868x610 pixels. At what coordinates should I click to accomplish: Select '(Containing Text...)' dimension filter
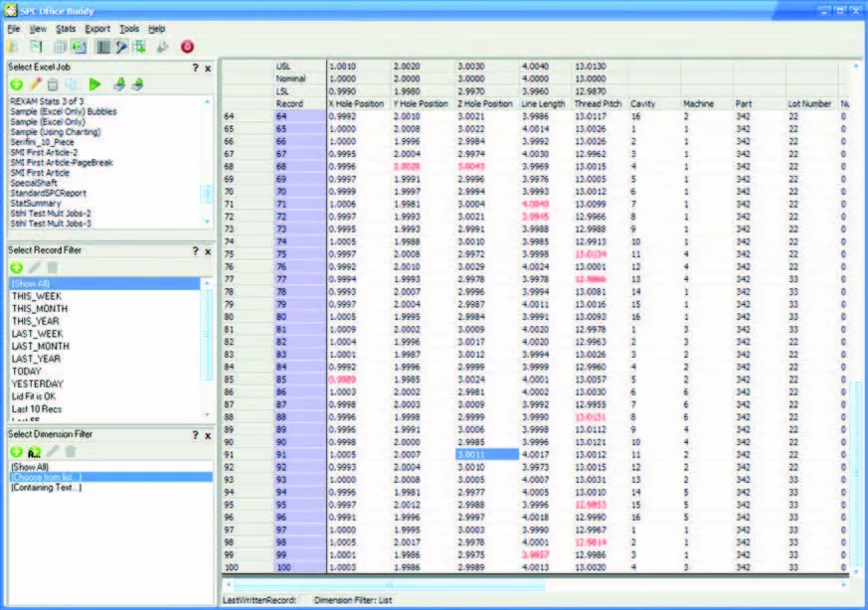coord(47,488)
